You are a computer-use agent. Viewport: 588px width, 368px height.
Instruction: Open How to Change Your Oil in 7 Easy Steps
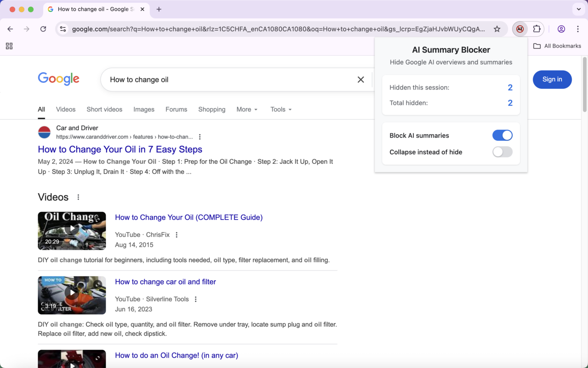(x=120, y=149)
